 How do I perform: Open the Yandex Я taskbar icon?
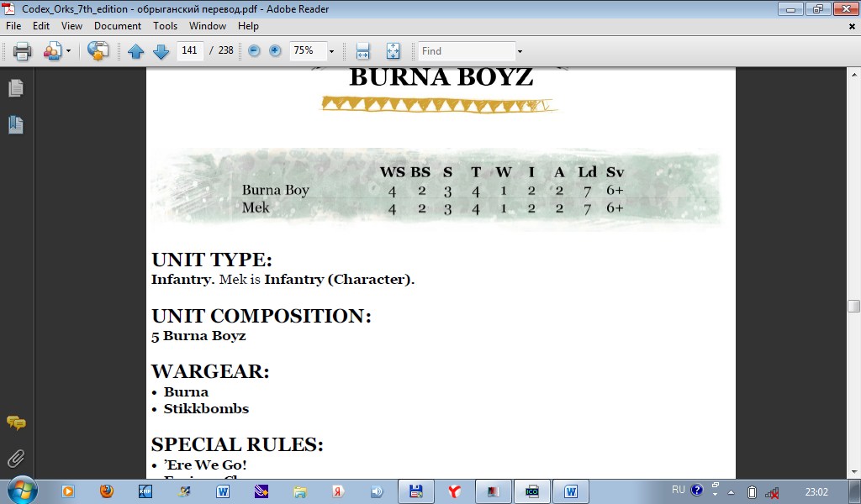(338, 491)
